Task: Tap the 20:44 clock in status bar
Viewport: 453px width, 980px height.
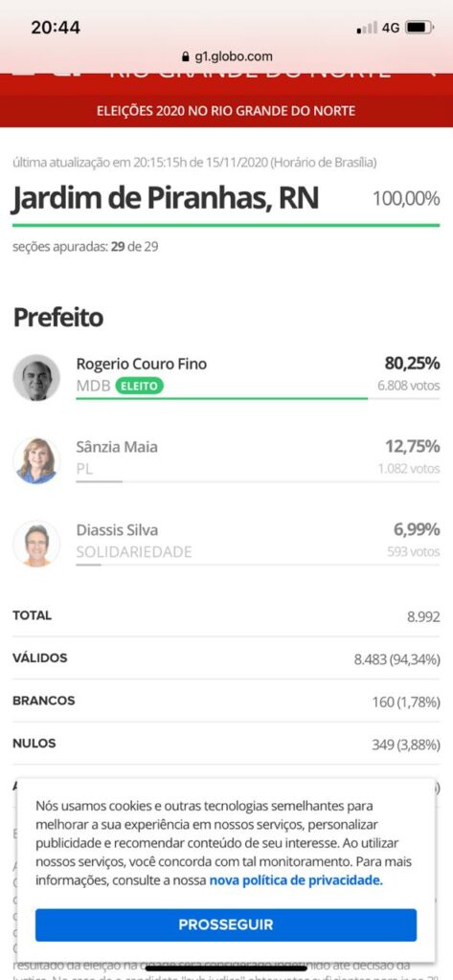Action: (x=56, y=28)
